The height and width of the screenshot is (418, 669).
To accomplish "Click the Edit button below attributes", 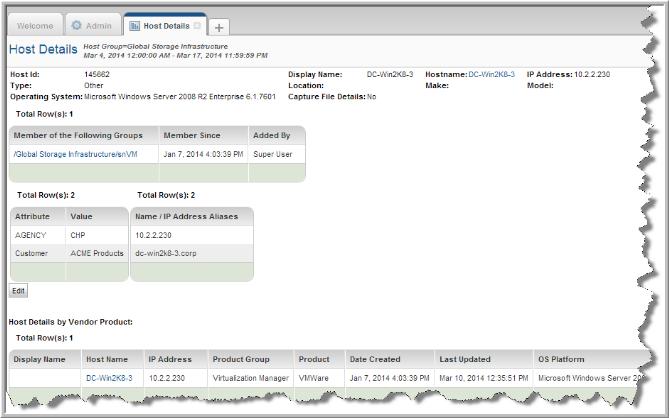I will [18, 290].
